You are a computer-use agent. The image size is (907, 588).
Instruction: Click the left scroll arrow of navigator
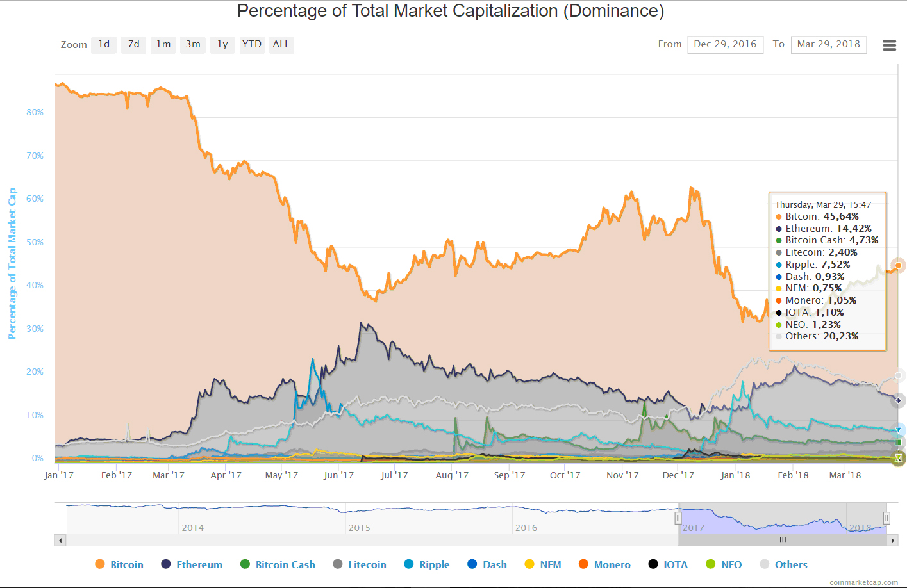pos(61,541)
